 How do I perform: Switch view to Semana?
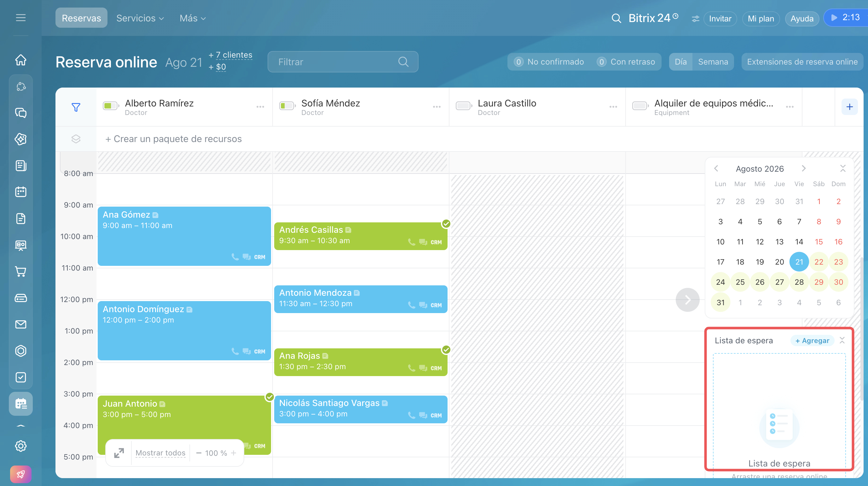pyautogui.click(x=713, y=62)
